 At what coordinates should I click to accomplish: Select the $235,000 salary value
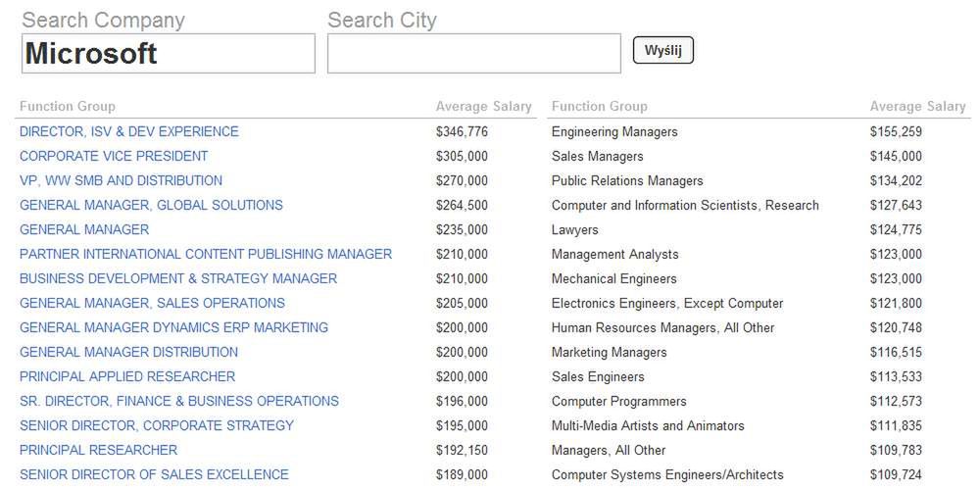coord(462,230)
